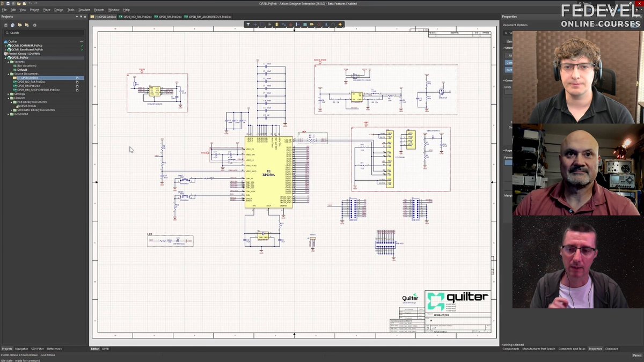Select the filter icon in active bar
Viewport: 644px width, 362px height.
248,24
